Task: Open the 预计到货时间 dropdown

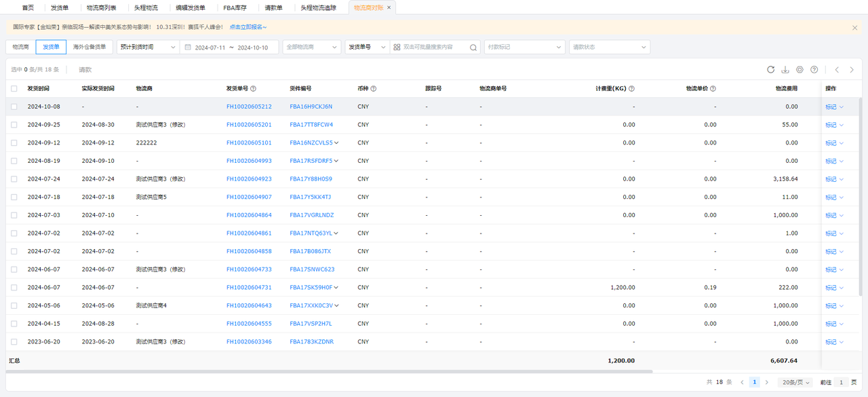Action: coord(147,48)
